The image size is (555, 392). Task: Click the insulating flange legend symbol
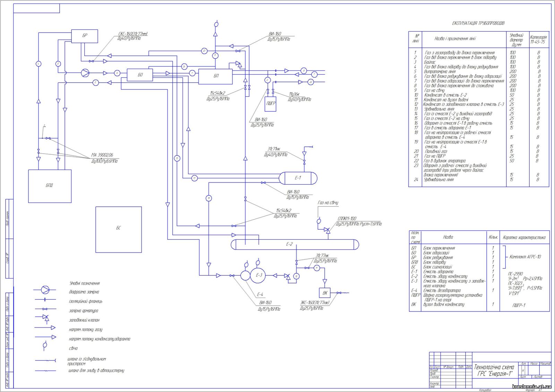(45, 299)
